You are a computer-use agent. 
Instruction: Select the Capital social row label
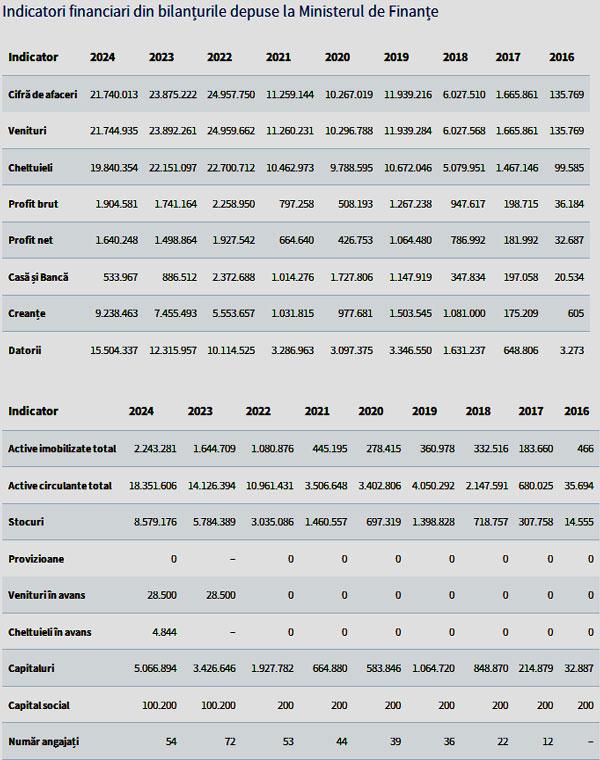39,706
